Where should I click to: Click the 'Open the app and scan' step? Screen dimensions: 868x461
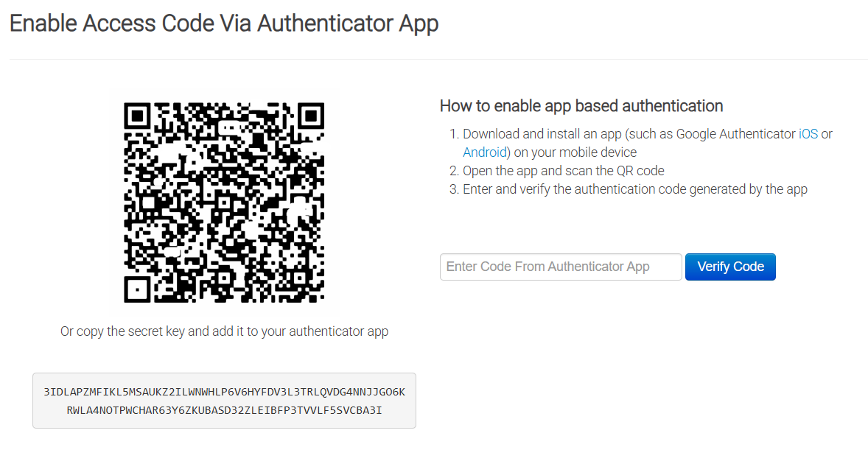pyautogui.click(x=564, y=170)
